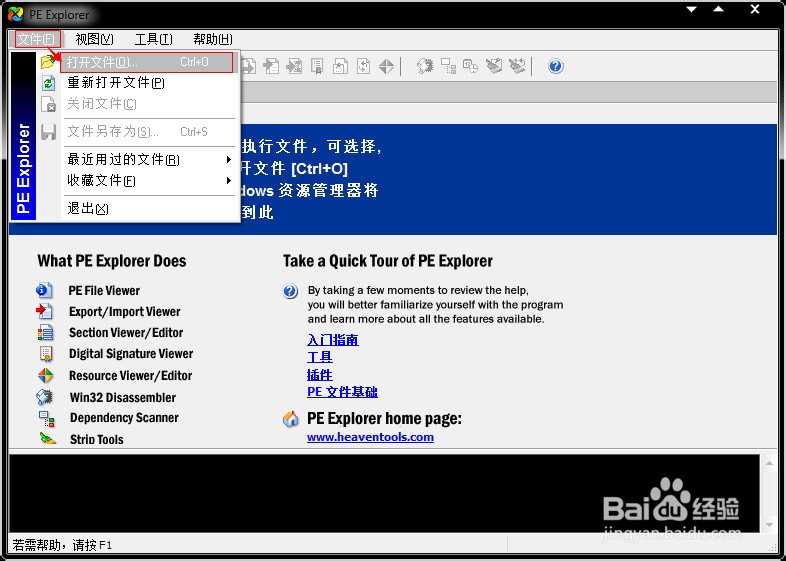Open the 插件 help link
786x561 pixels.
click(x=319, y=375)
